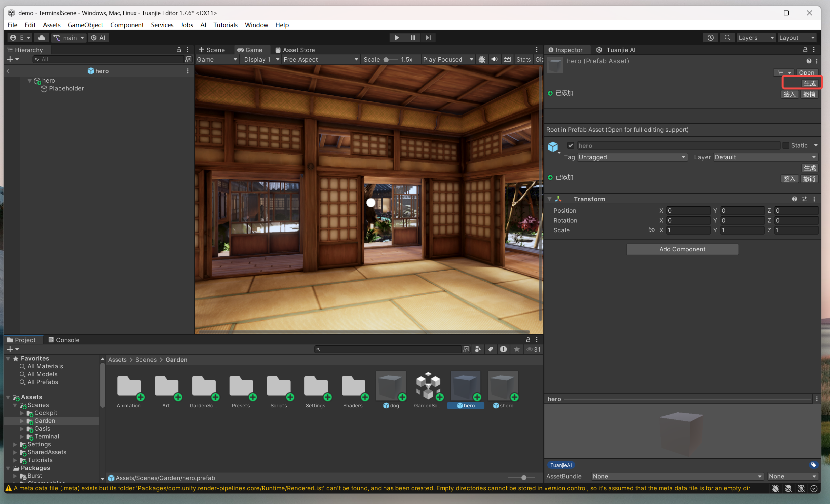Click the top 签入 check-in button

point(789,94)
